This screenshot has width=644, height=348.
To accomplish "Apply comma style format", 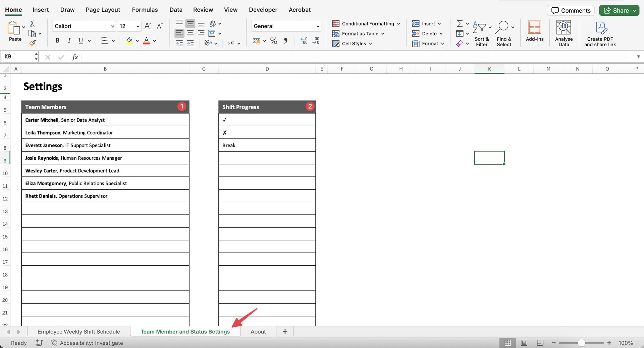I will click(286, 41).
